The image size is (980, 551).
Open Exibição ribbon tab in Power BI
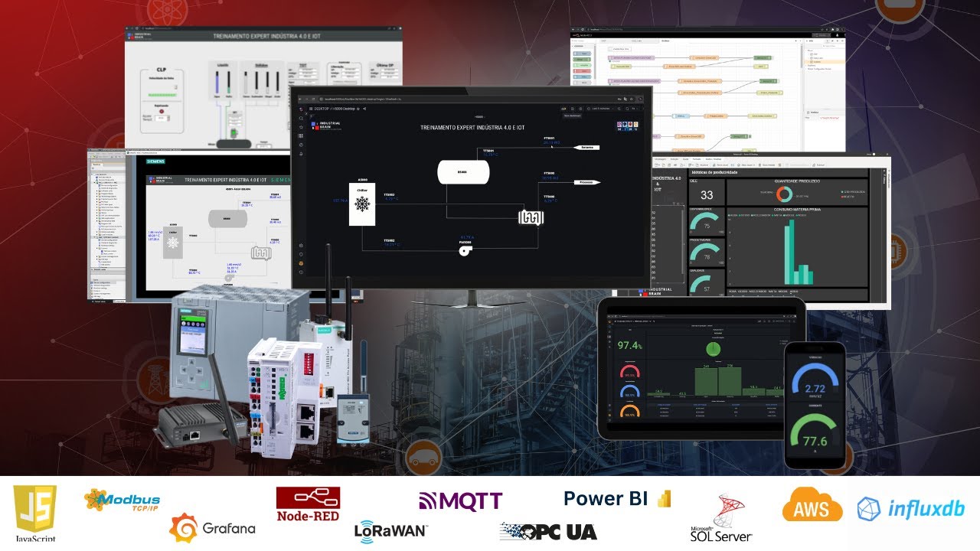(675, 159)
